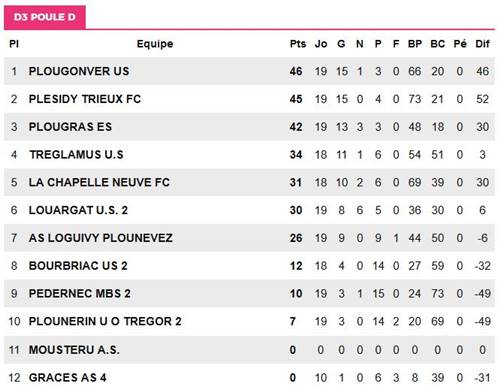Open LA CHAPELLE NEUVE FC entry
The image size is (500, 389).
coord(99,182)
